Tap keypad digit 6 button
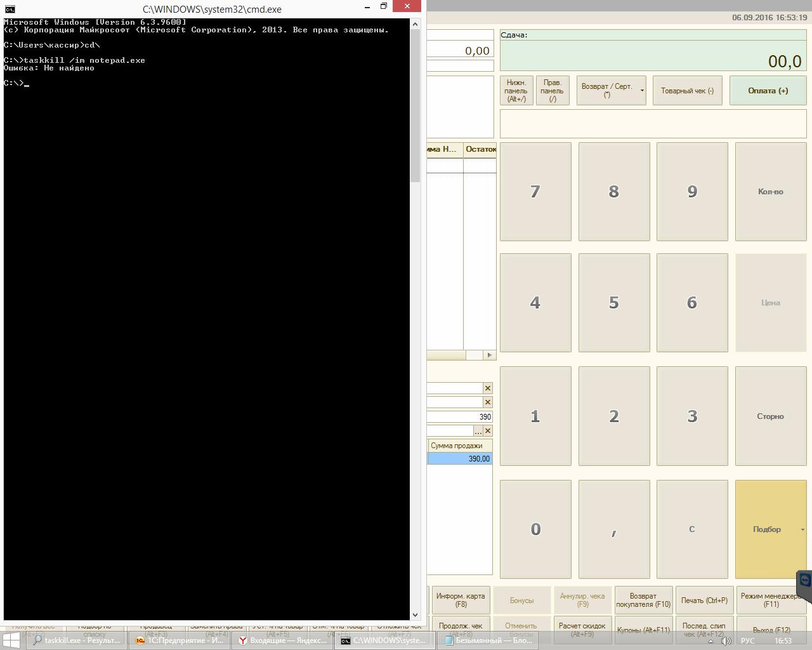Image resolution: width=812 pixels, height=650 pixels. click(692, 303)
